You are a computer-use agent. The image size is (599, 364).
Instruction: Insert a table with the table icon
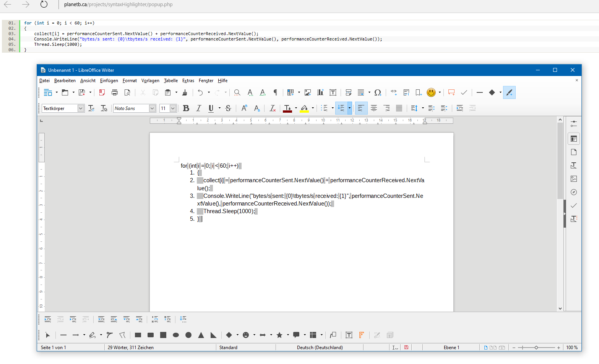291,92
